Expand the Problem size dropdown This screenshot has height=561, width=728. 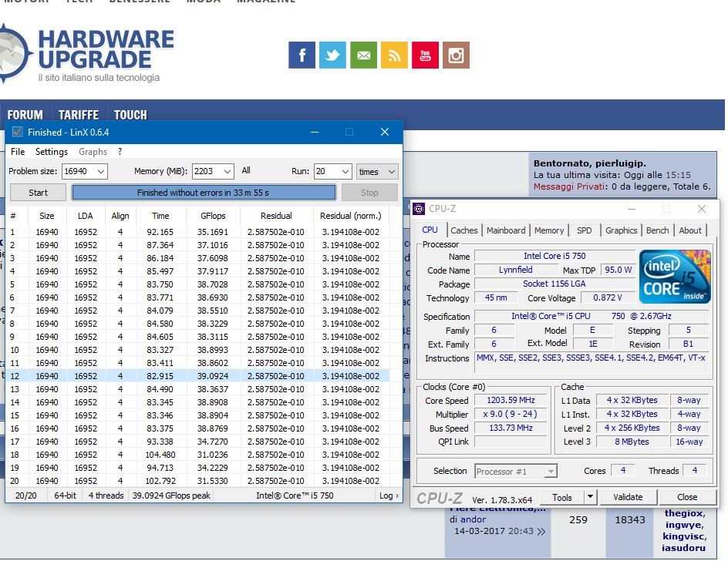pyautogui.click(x=100, y=172)
